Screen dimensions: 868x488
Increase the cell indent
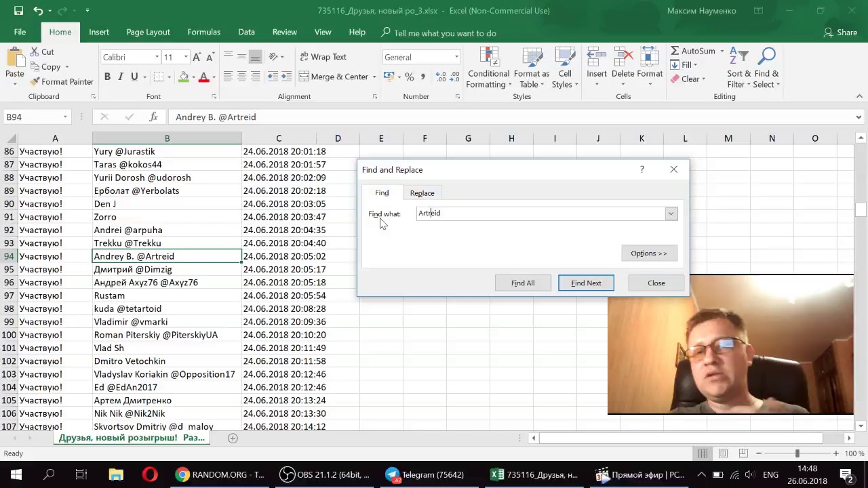pyautogui.click(x=285, y=77)
